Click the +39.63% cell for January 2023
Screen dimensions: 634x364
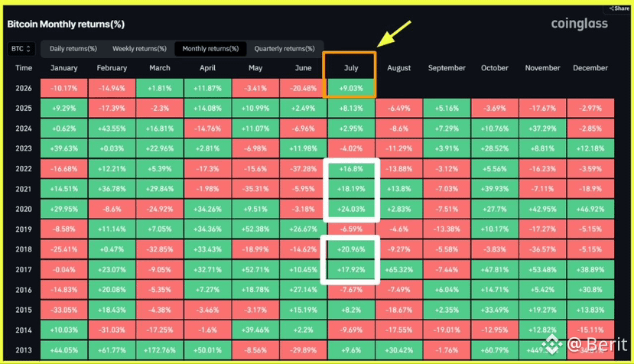(x=64, y=148)
